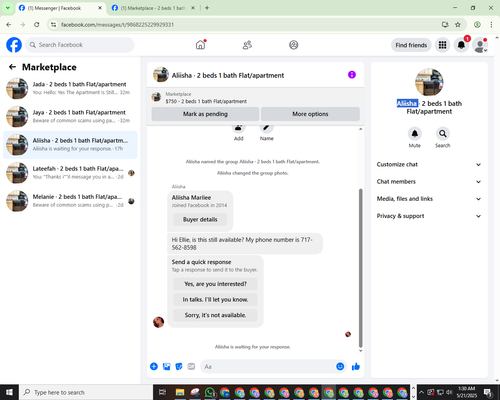Expand Media, files and links section
Image resolution: width=500 pixels, height=400 pixels.
pyautogui.click(x=429, y=199)
